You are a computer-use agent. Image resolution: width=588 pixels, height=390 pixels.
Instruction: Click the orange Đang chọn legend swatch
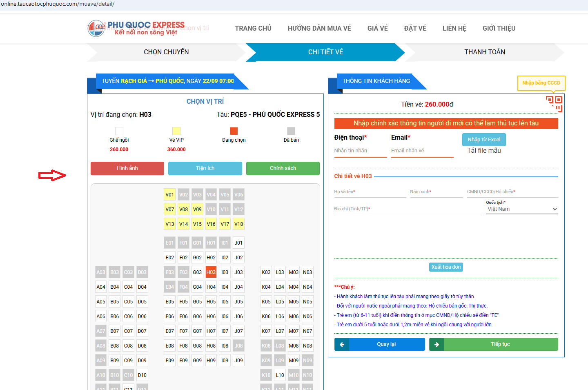[234, 131]
